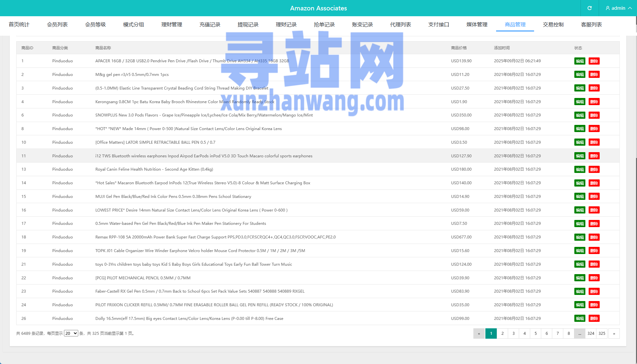637x364 pixels.
Task: Open the 代理列表 tab
Action: coord(401,25)
